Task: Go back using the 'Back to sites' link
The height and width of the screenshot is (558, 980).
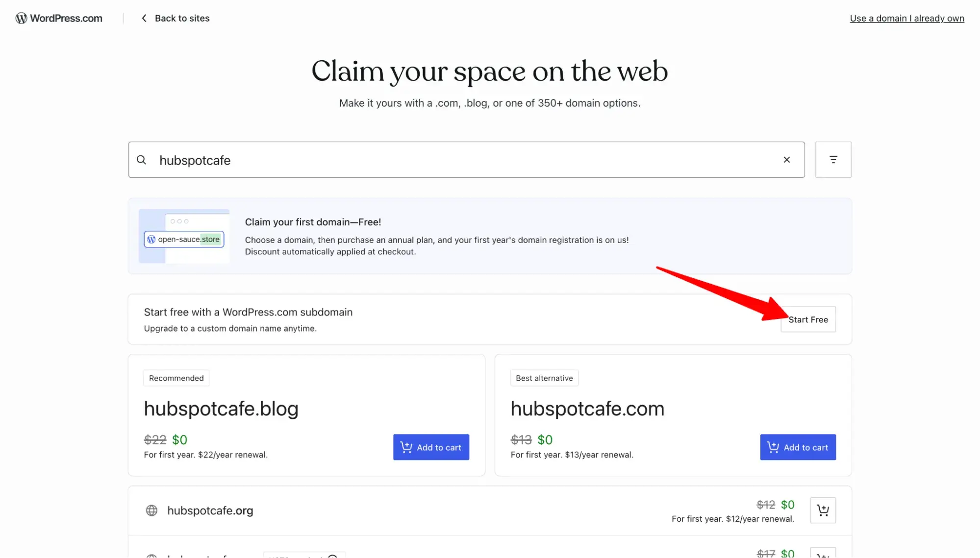Action: pyautogui.click(x=182, y=18)
